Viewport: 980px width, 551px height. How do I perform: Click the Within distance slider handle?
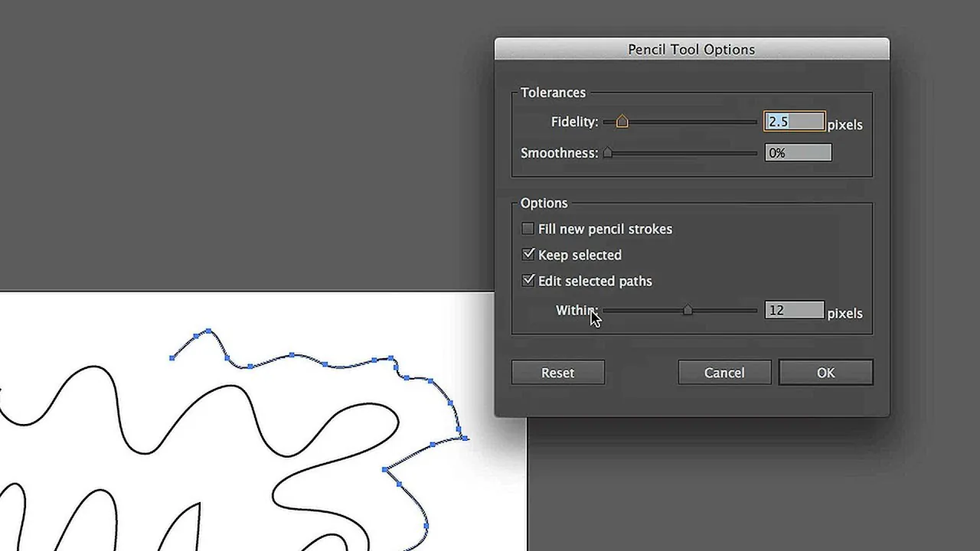(x=688, y=310)
